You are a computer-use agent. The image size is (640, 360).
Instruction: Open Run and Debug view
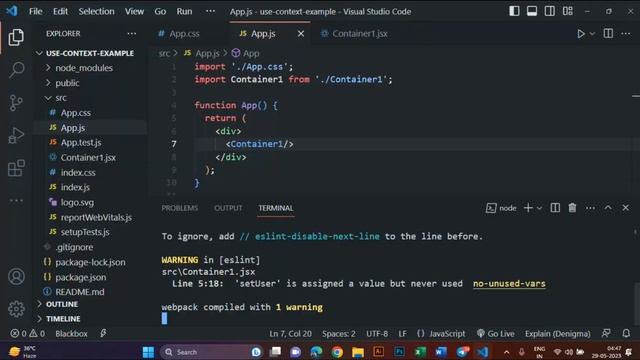click(16, 136)
